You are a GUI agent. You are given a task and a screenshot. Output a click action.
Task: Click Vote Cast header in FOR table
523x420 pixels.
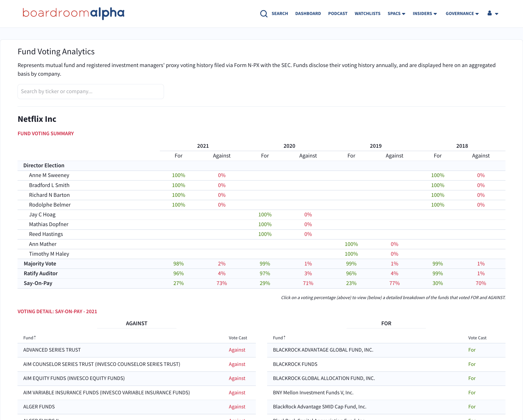(477, 337)
